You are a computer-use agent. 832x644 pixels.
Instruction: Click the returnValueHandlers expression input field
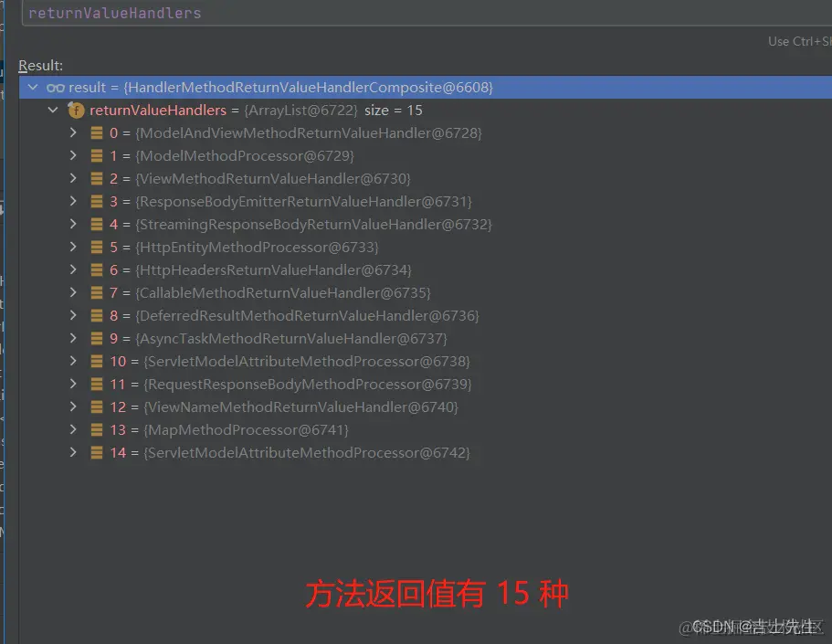click(x=427, y=13)
